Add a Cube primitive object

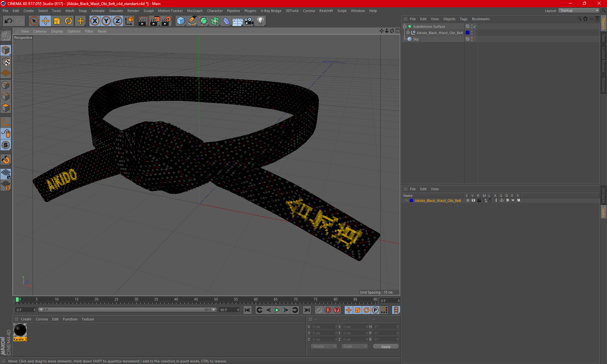click(x=181, y=21)
